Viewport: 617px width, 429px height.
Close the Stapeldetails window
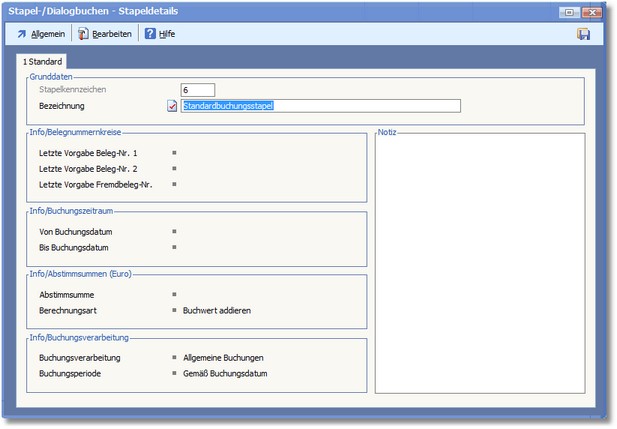pos(590,11)
